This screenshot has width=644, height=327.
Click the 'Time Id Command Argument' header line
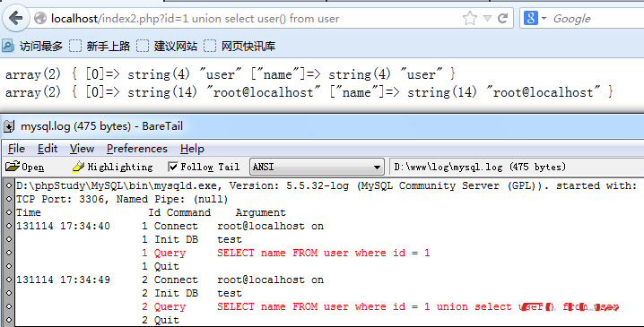tap(151, 212)
